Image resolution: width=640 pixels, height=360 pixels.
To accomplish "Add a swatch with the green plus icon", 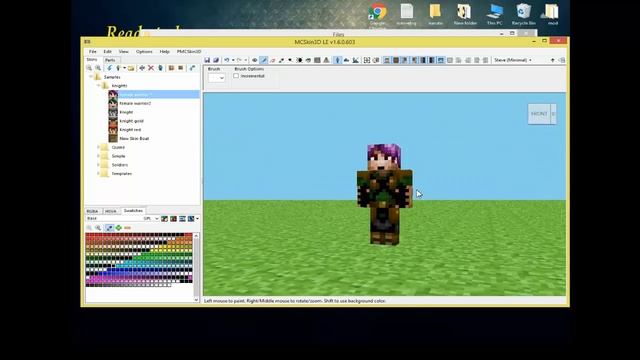I will pos(118,228).
